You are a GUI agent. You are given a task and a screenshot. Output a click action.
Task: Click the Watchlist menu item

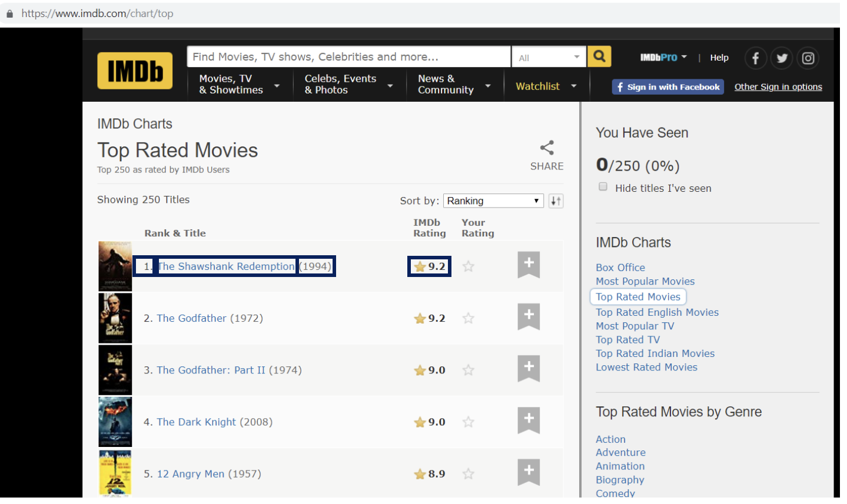click(x=537, y=86)
